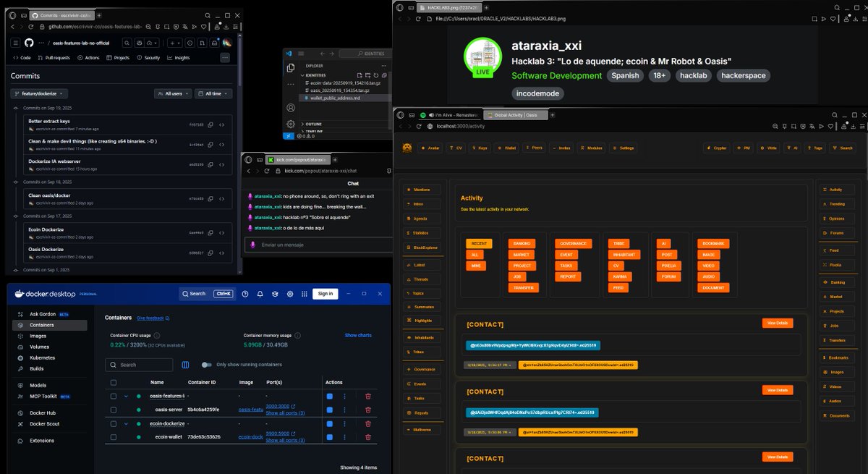Image resolution: width=868 pixels, height=474 pixels.
Task: Select the ecoin-dockerize stack row checkbox
Action: click(x=114, y=423)
